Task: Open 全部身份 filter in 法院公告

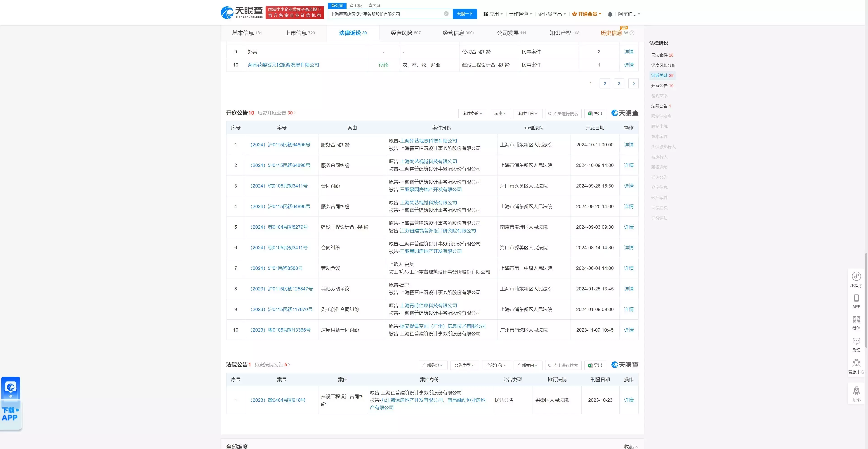Action: (433, 365)
